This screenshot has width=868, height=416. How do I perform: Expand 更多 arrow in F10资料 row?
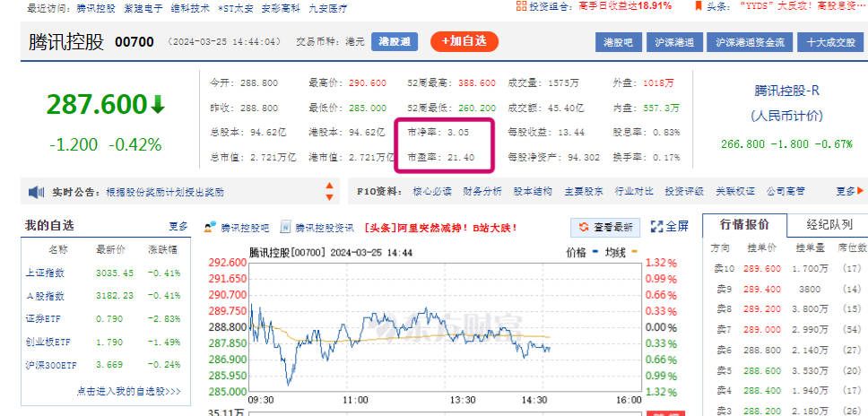click(x=860, y=191)
